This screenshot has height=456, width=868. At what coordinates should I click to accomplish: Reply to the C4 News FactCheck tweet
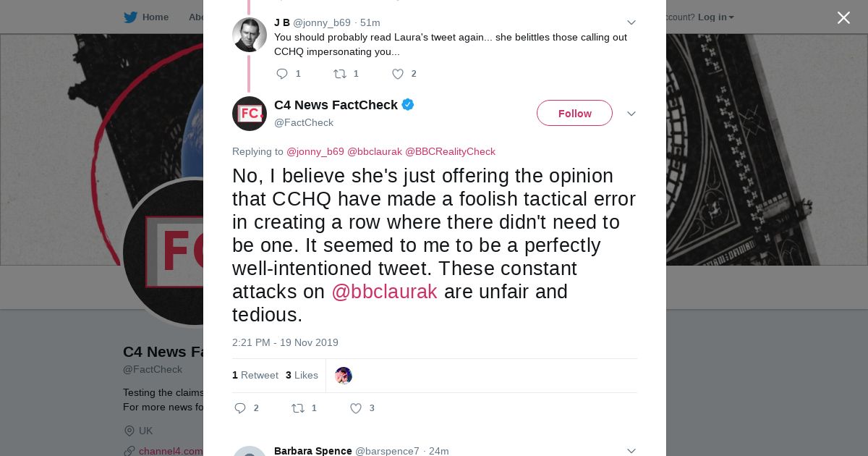(240, 408)
